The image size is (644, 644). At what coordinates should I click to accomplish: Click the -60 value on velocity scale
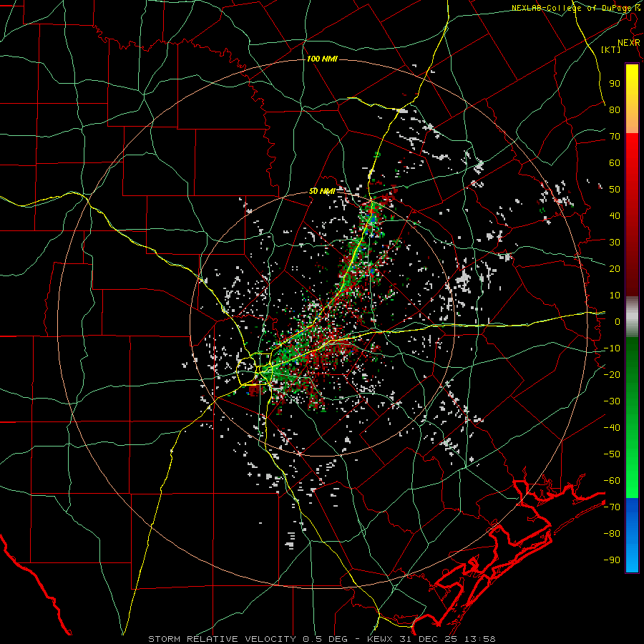(612, 481)
